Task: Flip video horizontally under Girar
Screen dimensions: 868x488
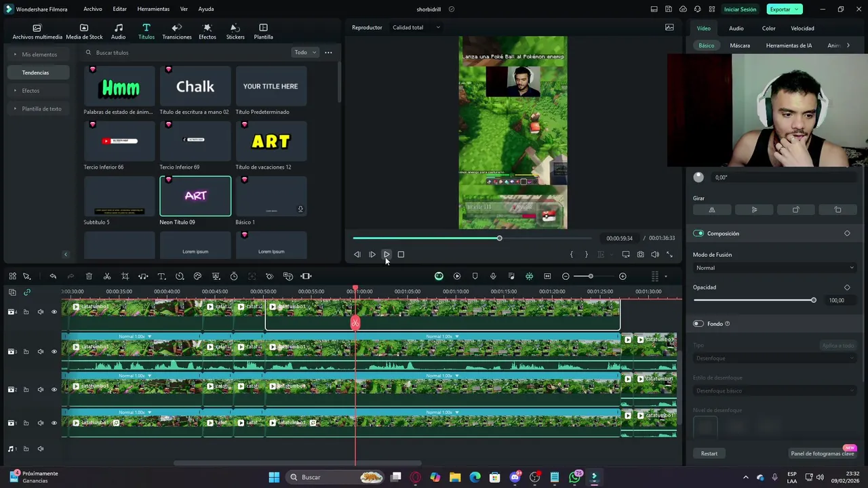Action: 712,209
